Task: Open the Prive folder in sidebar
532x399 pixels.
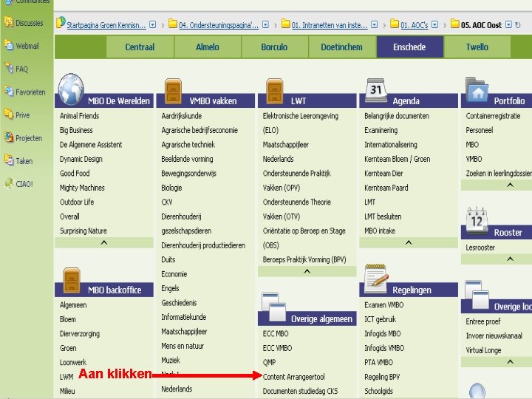Action: pyautogui.click(x=17, y=115)
